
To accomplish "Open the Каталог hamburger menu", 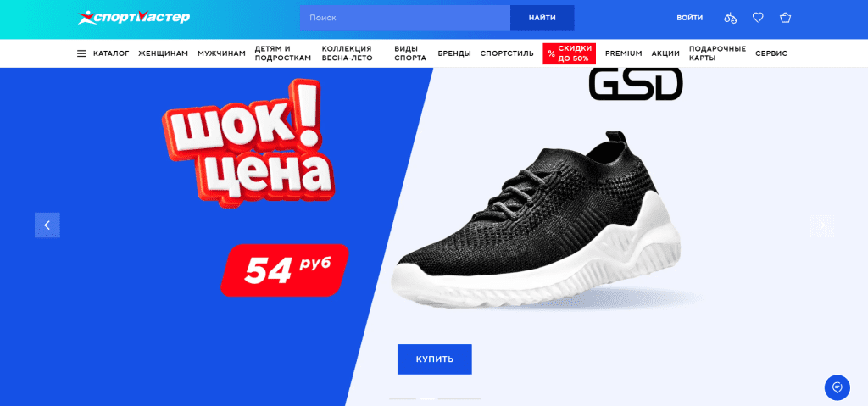I will pyautogui.click(x=103, y=53).
